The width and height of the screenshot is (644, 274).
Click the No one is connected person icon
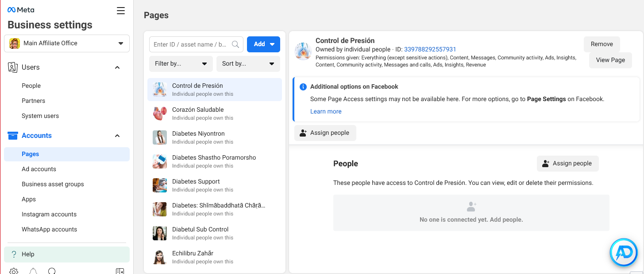tap(471, 207)
